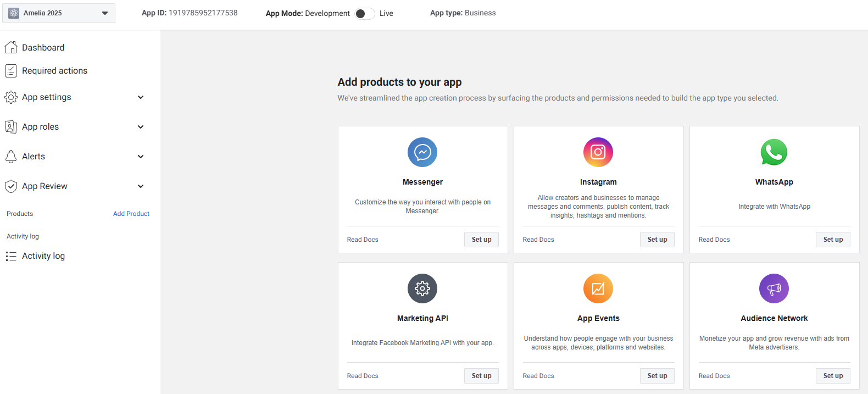
Task: Expand the Alerts chevron
Action: point(141,157)
